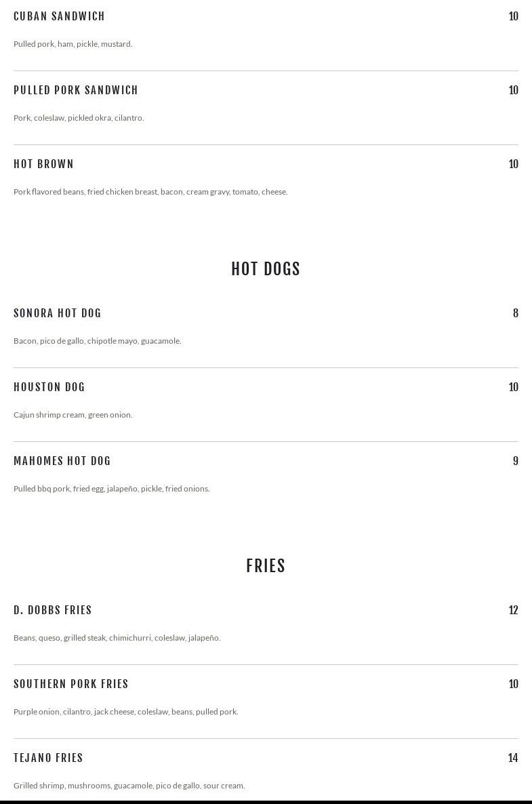532x804 pixels.
Task: Click the Grilled shrimp, mushrooms description
Action: pyautogui.click(x=129, y=786)
